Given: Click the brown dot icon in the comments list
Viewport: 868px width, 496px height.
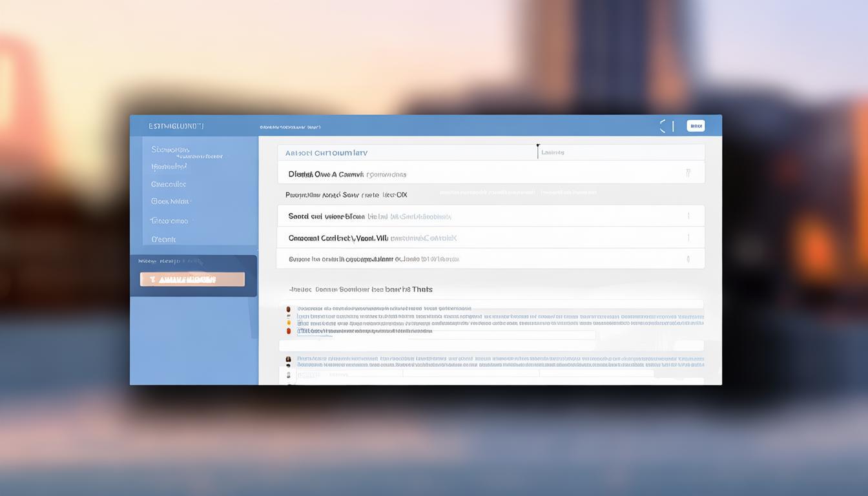Looking at the screenshot, I should click(288, 309).
